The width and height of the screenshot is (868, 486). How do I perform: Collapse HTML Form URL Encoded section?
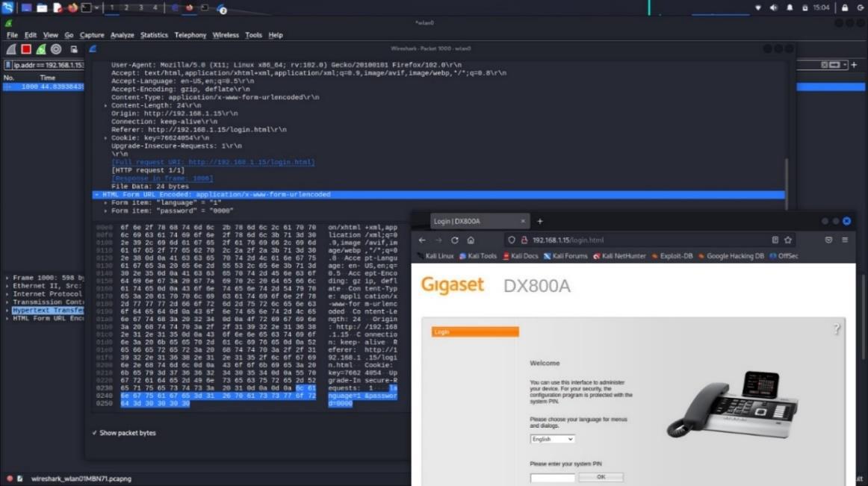(96, 195)
